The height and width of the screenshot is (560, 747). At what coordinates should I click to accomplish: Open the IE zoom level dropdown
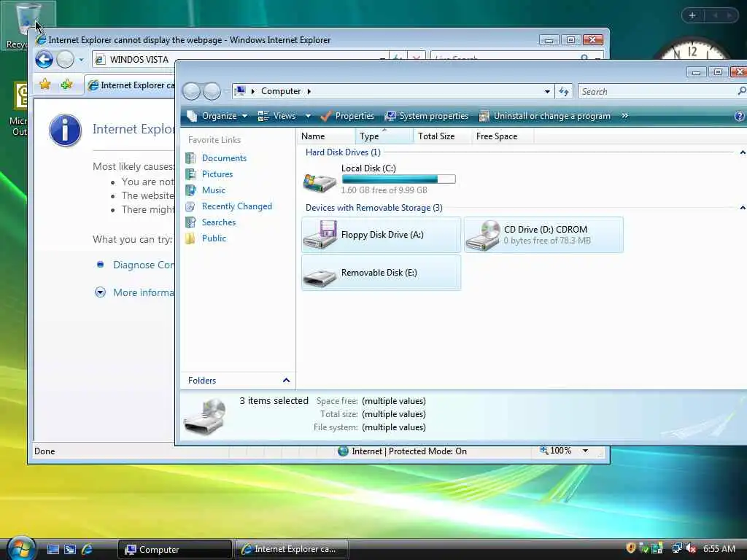585,451
